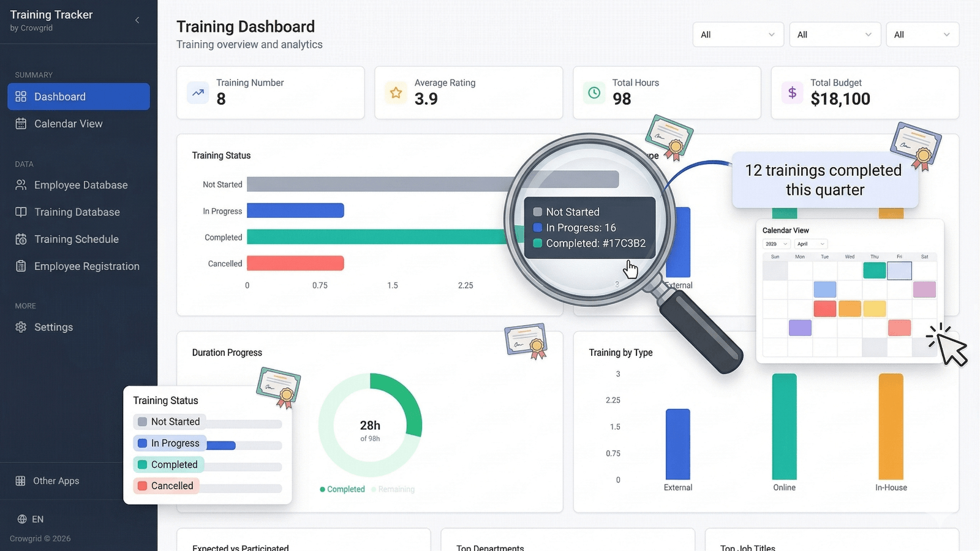Click the Settings gear icon
This screenshot has height=551, width=980.
pyautogui.click(x=21, y=327)
